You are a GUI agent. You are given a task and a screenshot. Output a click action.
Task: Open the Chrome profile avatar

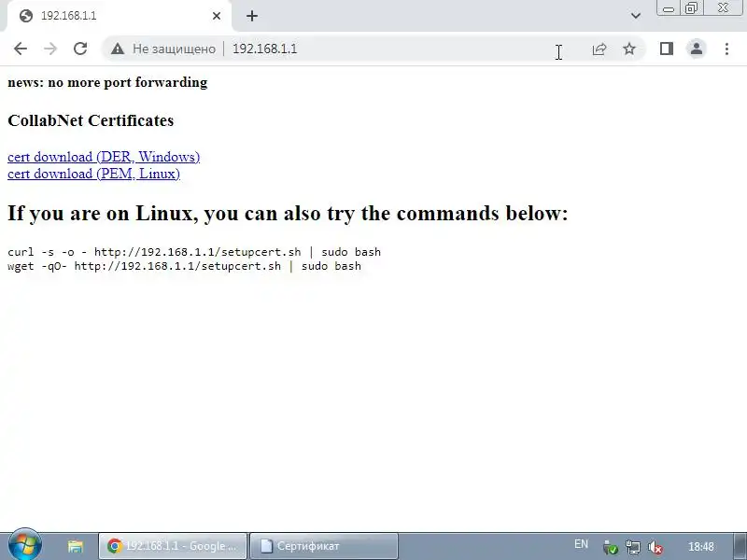click(x=697, y=49)
